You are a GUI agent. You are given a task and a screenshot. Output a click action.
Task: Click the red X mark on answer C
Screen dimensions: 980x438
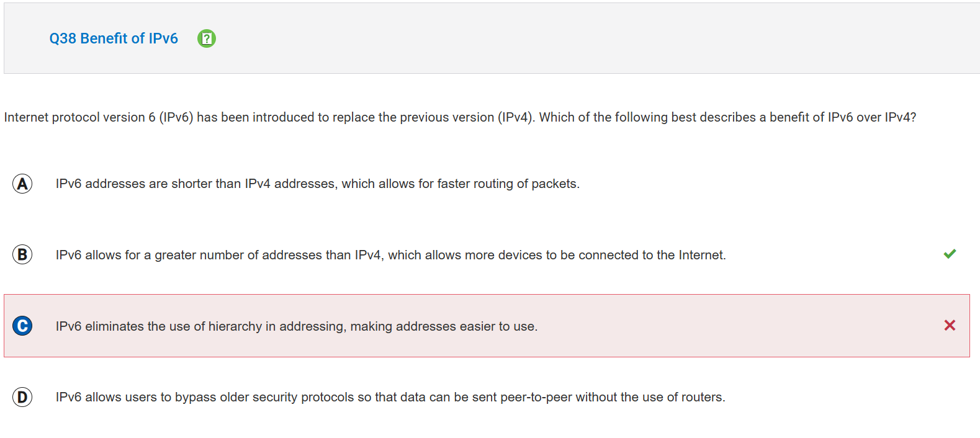pos(950,325)
